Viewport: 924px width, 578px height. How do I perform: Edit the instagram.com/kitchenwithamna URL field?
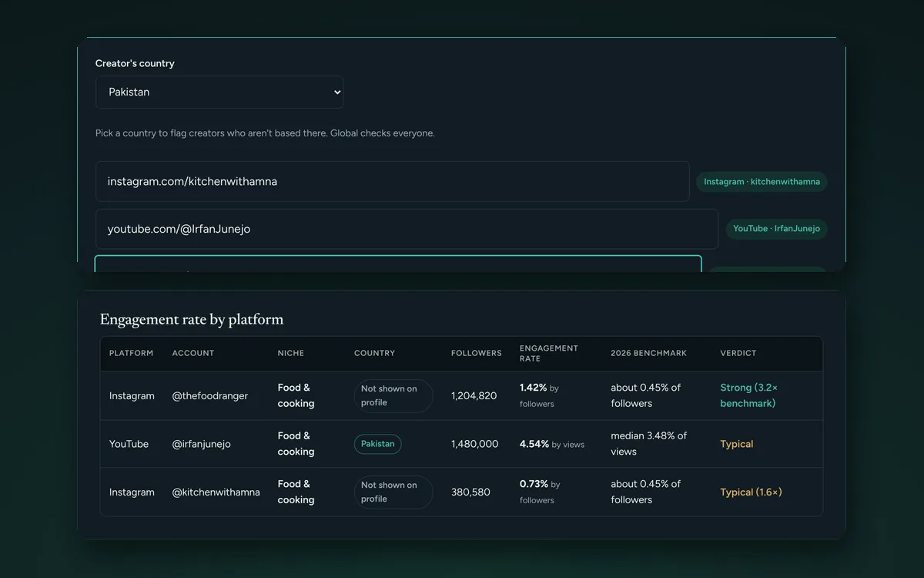click(392, 181)
